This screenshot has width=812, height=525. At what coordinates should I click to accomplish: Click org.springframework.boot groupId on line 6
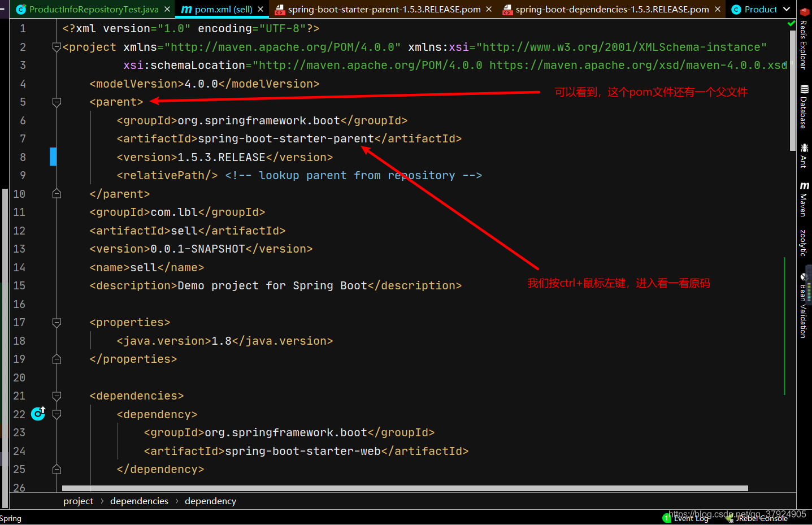(x=259, y=120)
